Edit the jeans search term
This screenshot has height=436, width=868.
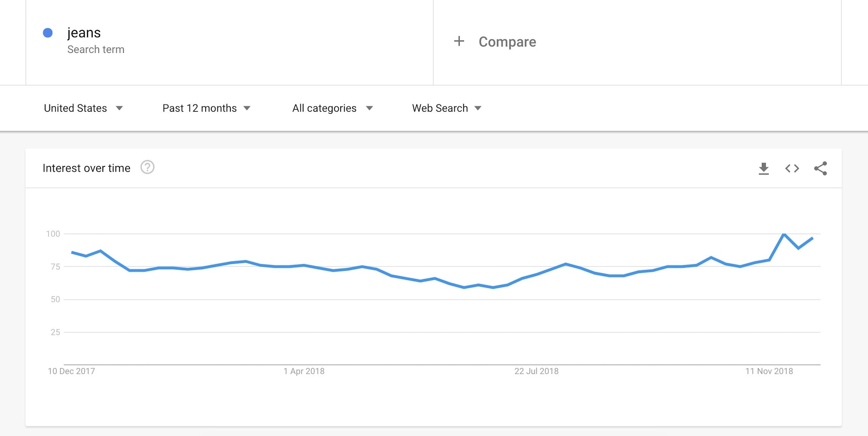84,33
